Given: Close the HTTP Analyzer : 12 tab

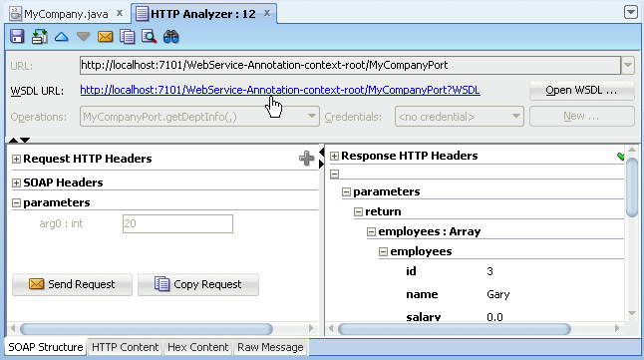Looking at the screenshot, I should pos(267,13).
